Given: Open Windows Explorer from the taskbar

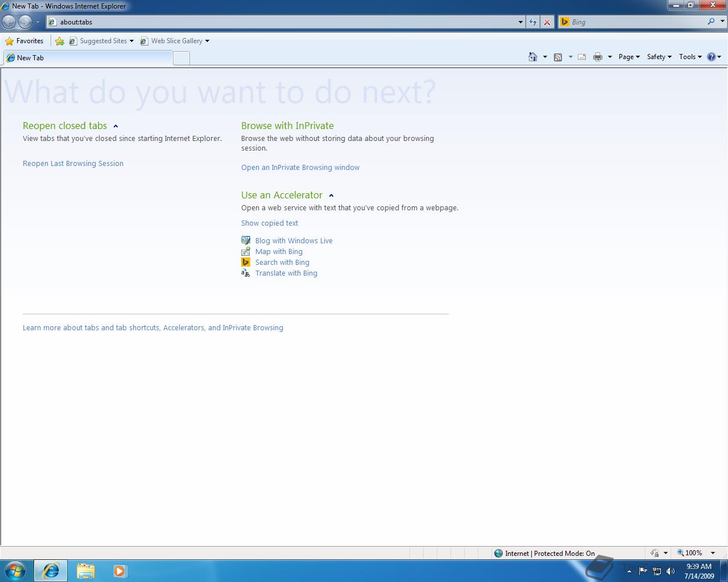Looking at the screenshot, I should [85, 571].
